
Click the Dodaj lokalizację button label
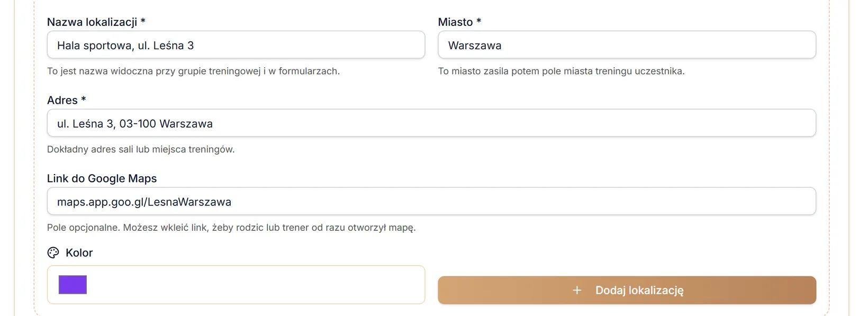pyautogui.click(x=639, y=290)
